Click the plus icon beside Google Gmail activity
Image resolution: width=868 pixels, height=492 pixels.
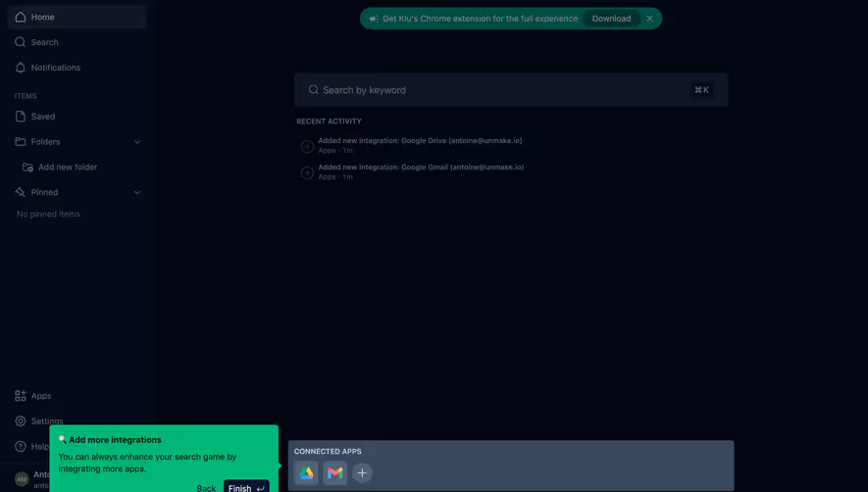tap(307, 172)
